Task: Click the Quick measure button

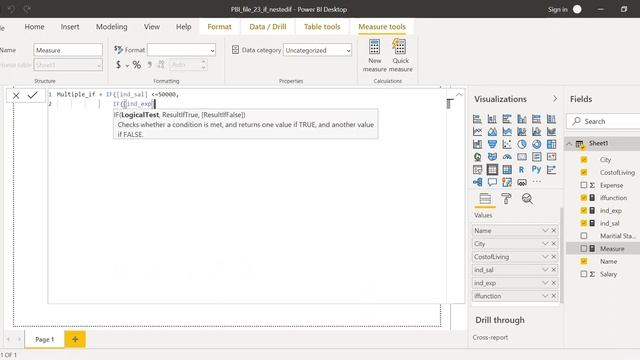Action: (x=400, y=56)
